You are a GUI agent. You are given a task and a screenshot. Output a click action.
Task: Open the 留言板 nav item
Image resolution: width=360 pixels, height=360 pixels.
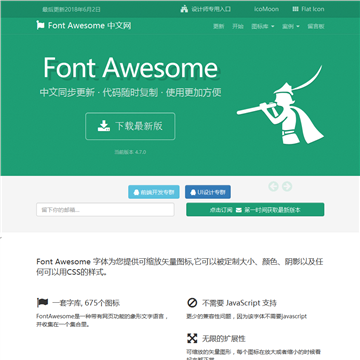coord(316,26)
